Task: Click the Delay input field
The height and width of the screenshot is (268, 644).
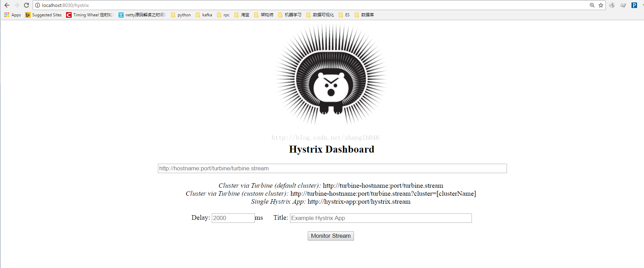Action: click(233, 218)
